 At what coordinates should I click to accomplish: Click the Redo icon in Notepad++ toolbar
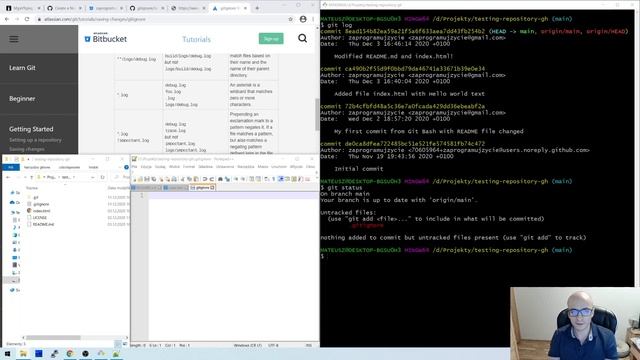tap(211, 179)
